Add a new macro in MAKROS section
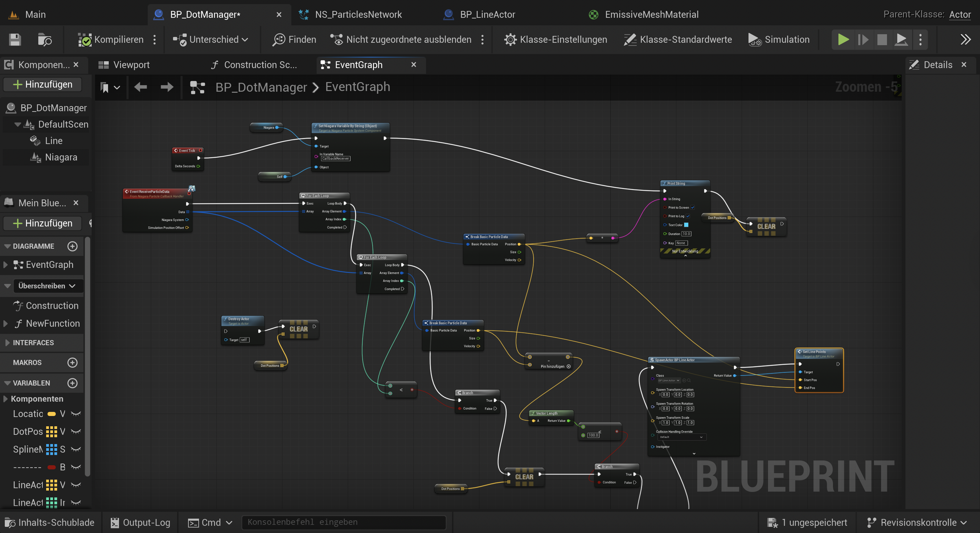980x533 pixels. click(72, 362)
